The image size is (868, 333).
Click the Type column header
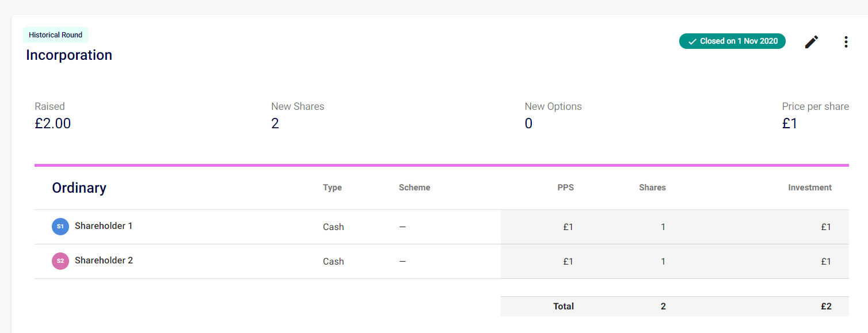332,187
